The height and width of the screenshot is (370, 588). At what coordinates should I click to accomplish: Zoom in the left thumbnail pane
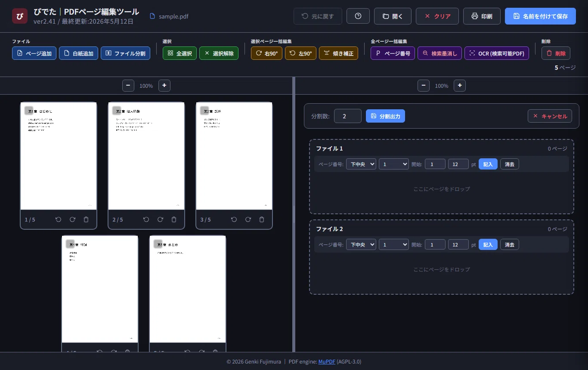164,86
